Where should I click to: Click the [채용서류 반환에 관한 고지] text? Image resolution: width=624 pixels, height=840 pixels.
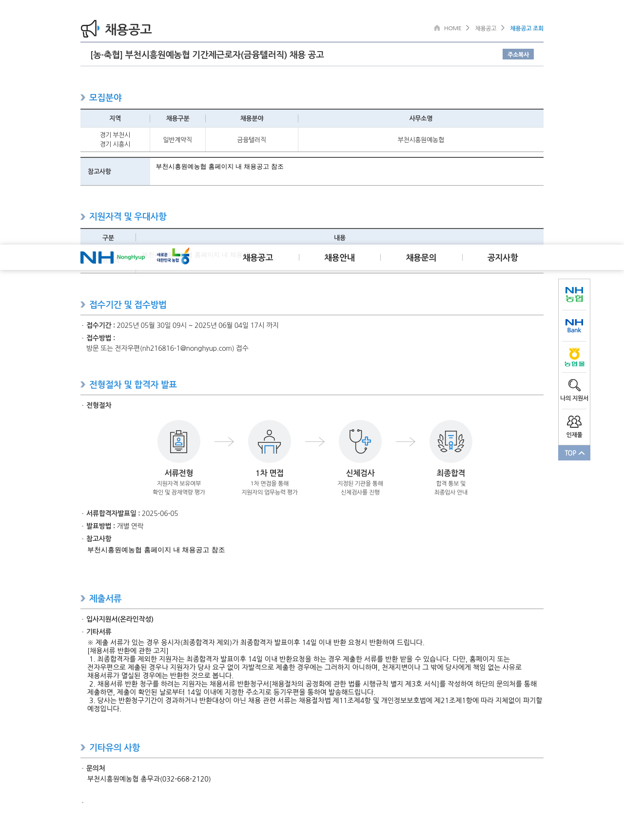click(x=128, y=651)
